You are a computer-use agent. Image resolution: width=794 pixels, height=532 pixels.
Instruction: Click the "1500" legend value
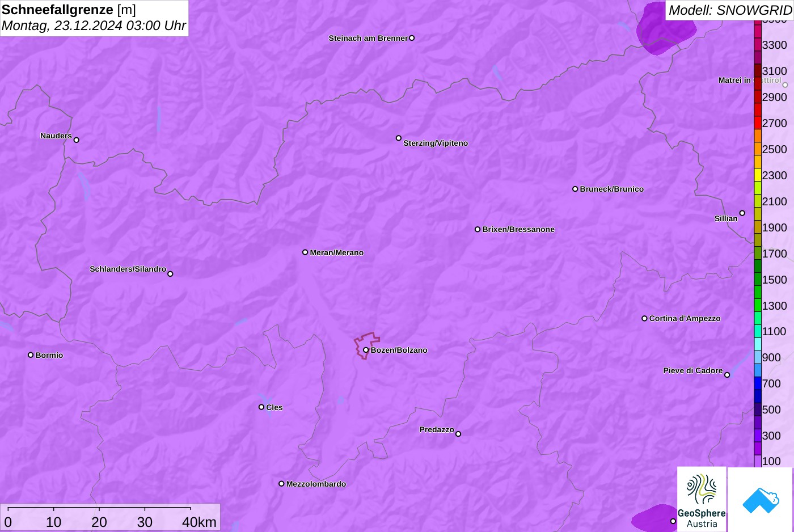click(x=775, y=280)
